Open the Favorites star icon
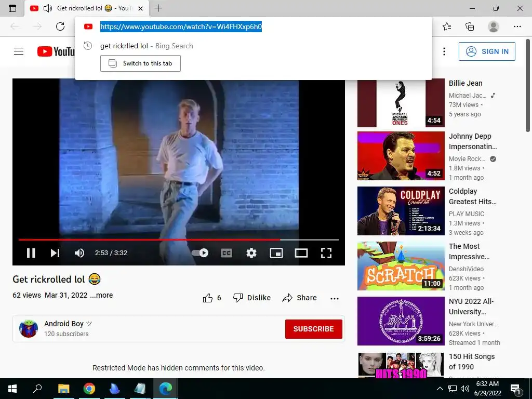Image resolution: width=532 pixels, height=399 pixels. [447, 26]
